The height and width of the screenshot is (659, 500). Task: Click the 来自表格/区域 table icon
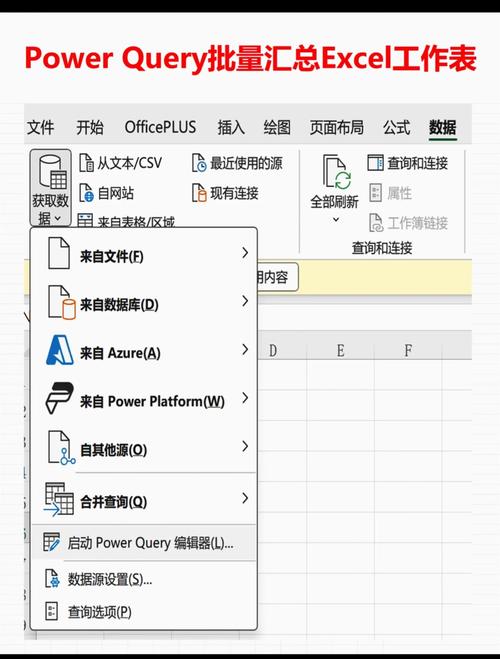click(x=85, y=221)
